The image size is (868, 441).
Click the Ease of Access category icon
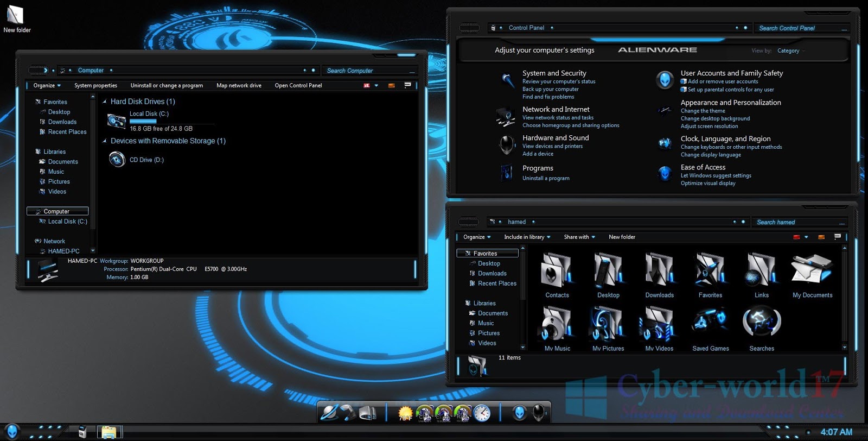(665, 174)
